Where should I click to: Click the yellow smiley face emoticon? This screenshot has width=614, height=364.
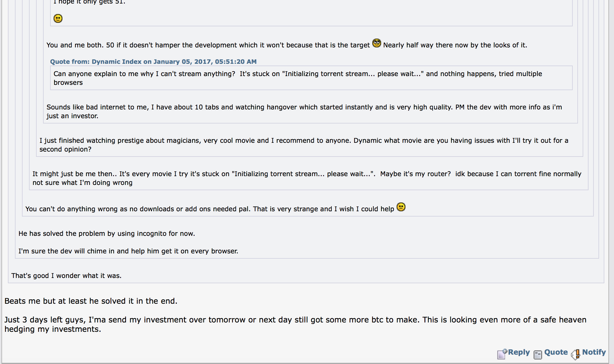[58, 18]
